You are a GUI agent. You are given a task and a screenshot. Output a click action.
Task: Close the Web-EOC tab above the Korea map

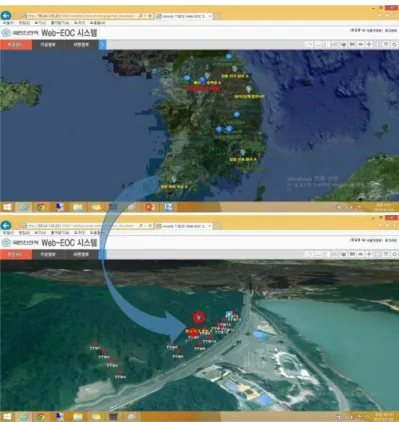pyautogui.click(x=210, y=16)
